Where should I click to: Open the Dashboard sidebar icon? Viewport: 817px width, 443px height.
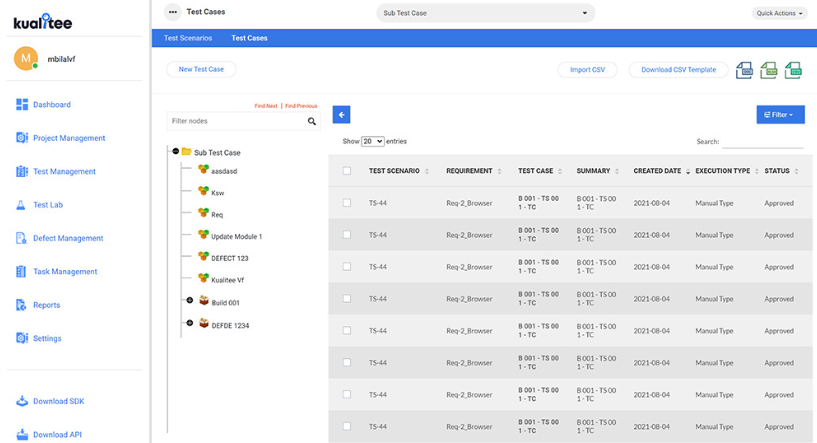22,105
